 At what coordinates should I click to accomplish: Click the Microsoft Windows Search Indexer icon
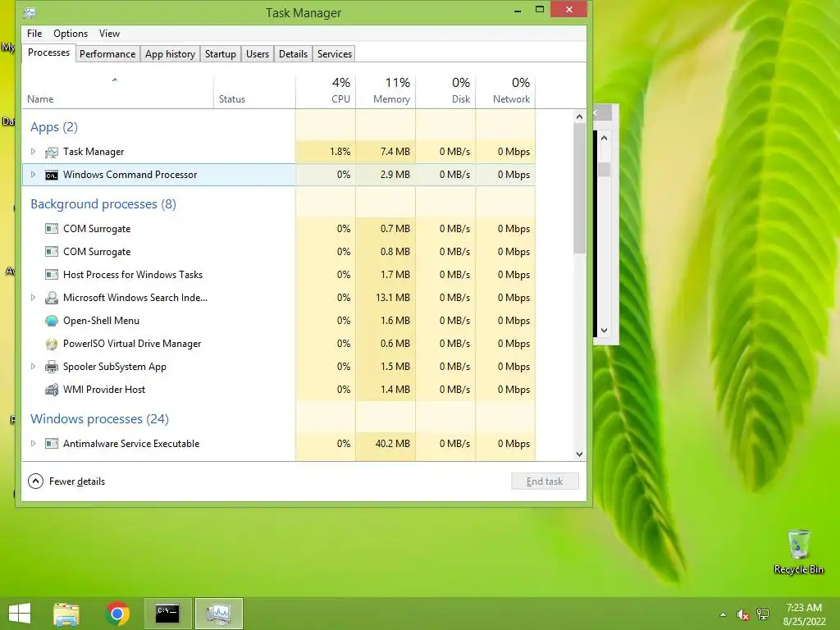click(x=52, y=298)
